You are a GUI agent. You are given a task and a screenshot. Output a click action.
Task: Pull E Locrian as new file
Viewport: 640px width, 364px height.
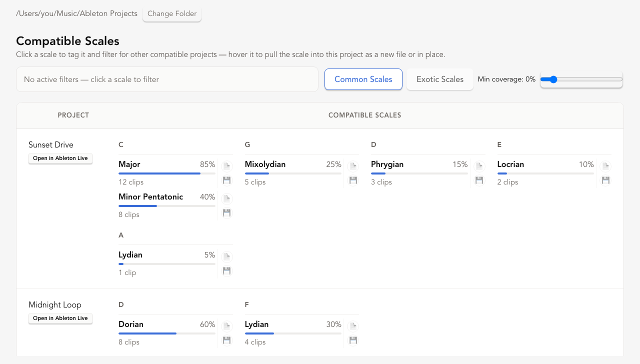click(606, 166)
